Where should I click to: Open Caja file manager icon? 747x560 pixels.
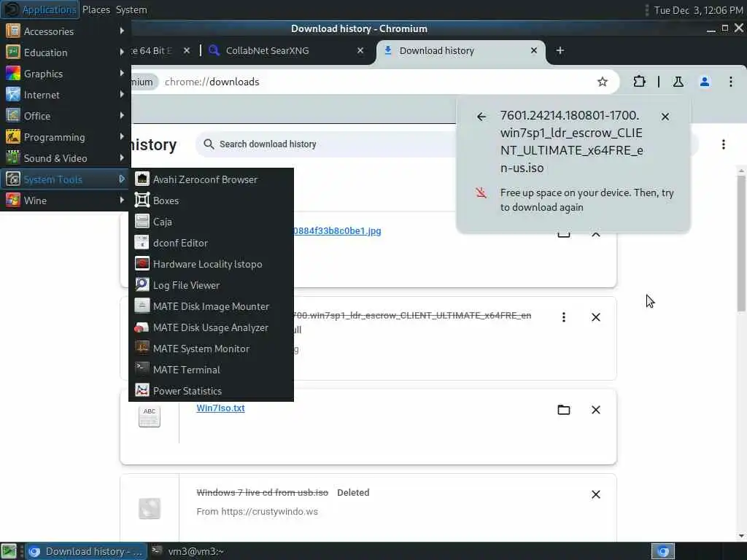(142, 222)
